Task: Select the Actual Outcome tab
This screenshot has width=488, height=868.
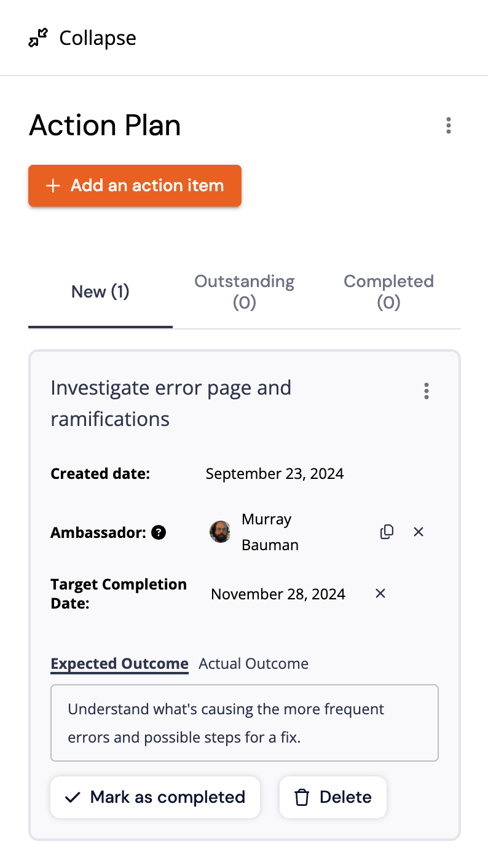Action: tap(254, 664)
